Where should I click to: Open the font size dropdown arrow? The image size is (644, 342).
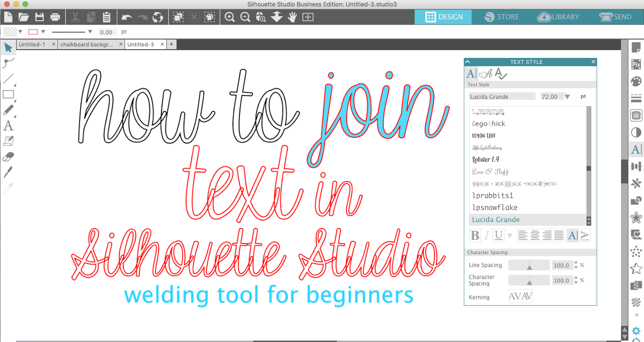(567, 97)
